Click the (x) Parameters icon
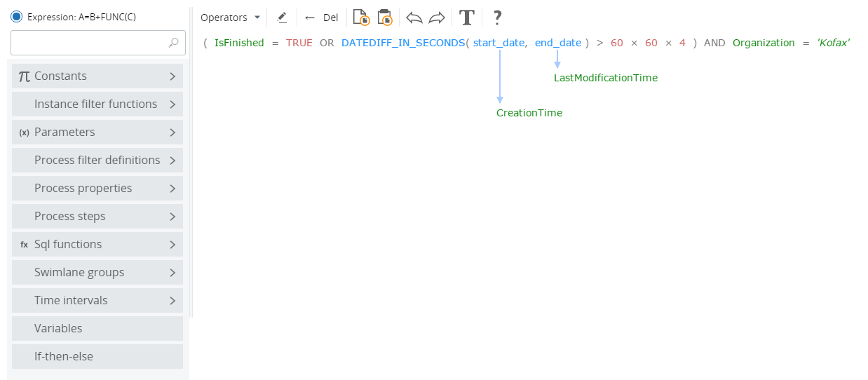This screenshot has height=380, width=868. tap(24, 132)
